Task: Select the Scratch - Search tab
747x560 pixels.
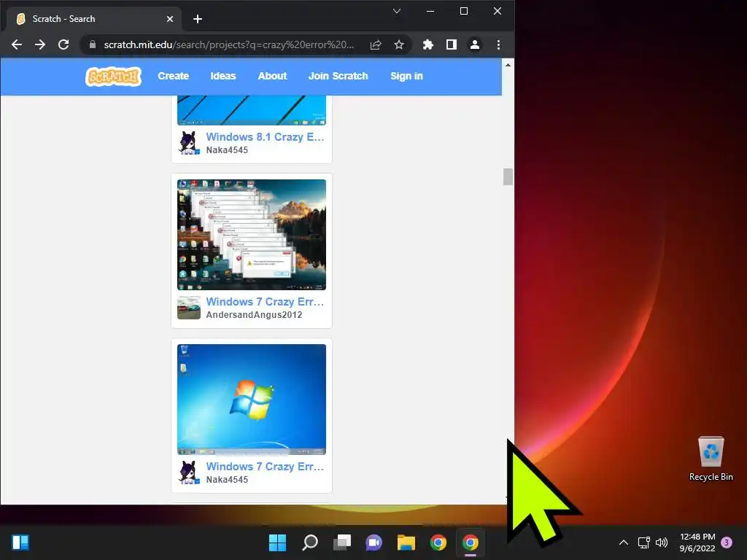Action: click(x=94, y=19)
